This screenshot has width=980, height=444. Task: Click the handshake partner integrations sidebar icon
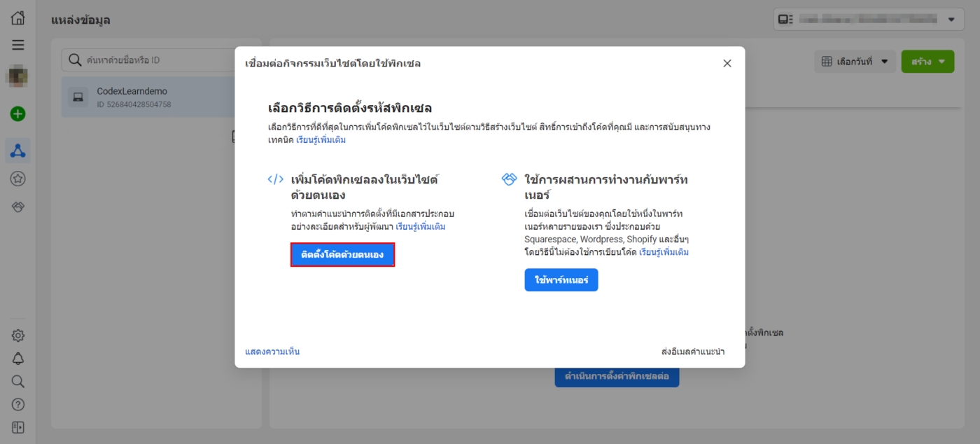[x=18, y=207]
